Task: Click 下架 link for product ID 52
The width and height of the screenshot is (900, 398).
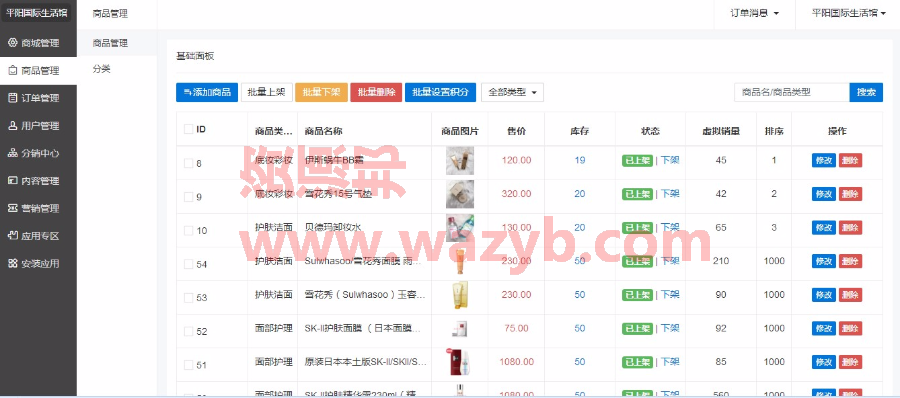Action: pyautogui.click(x=670, y=329)
